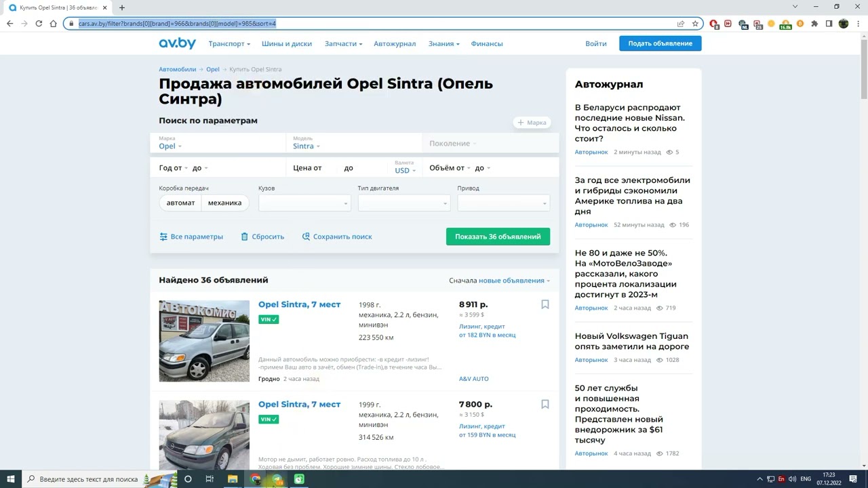Open the red Opera-style extension with badge 8
868x488 pixels.
(714, 24)
